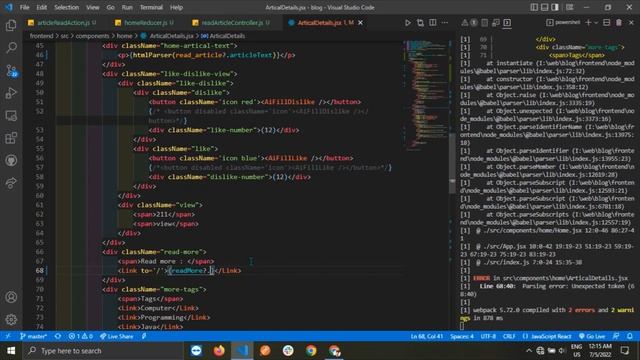Open Firefox from the taskbar
This screenshot has width=640, height=360.
(x=219, y=351)
